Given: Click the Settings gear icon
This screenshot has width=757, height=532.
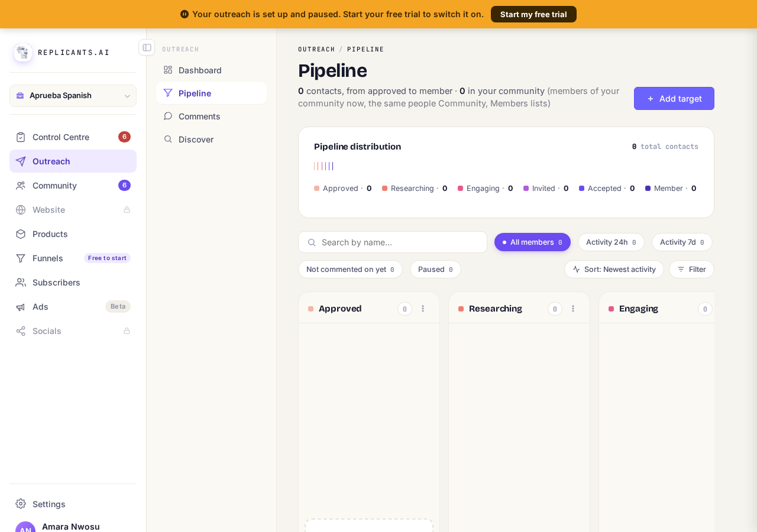Looking at the screenshot, I should [x=21, y=504].
